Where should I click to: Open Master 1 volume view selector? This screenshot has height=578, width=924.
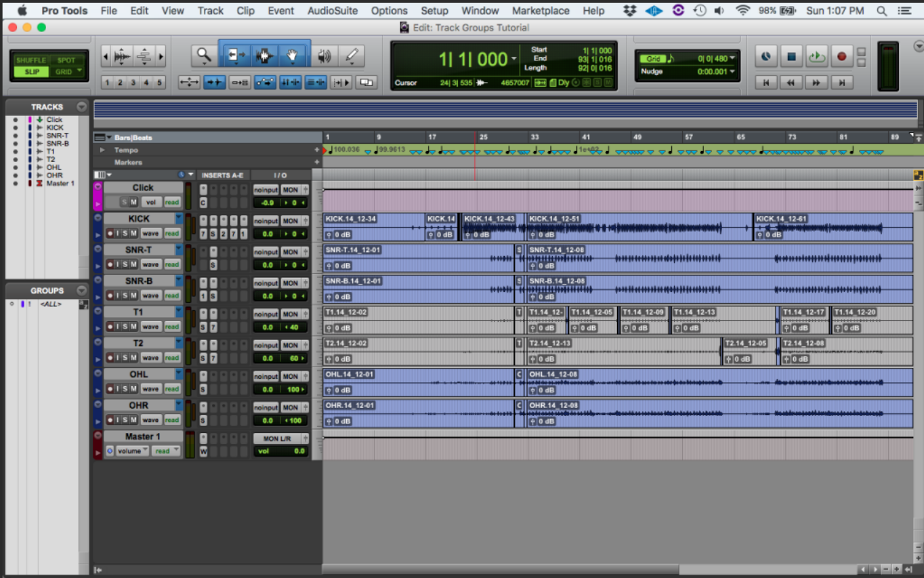[132, 451]
